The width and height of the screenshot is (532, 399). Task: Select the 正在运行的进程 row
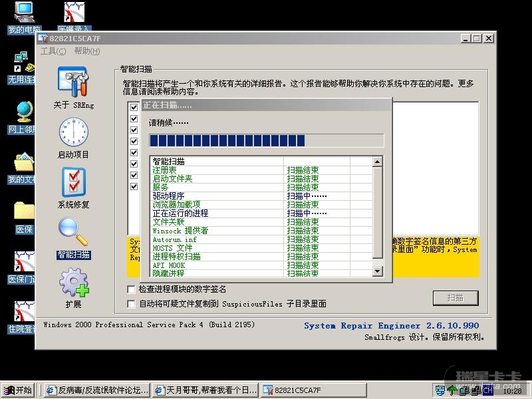261,213
